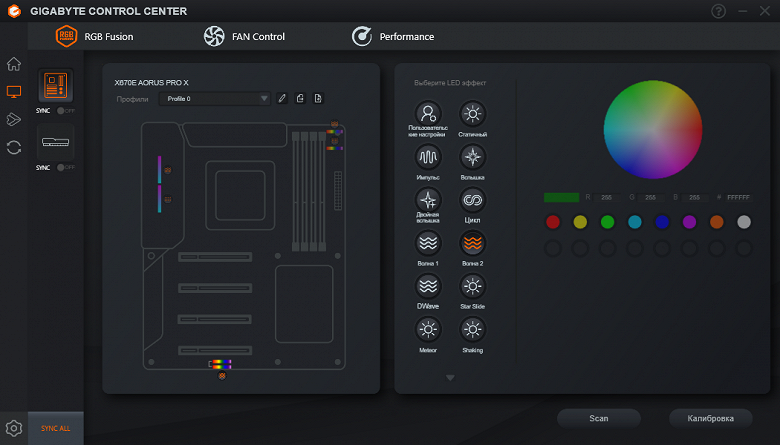Pick the Волна 1 wave effect

click(x=428, y=243)
